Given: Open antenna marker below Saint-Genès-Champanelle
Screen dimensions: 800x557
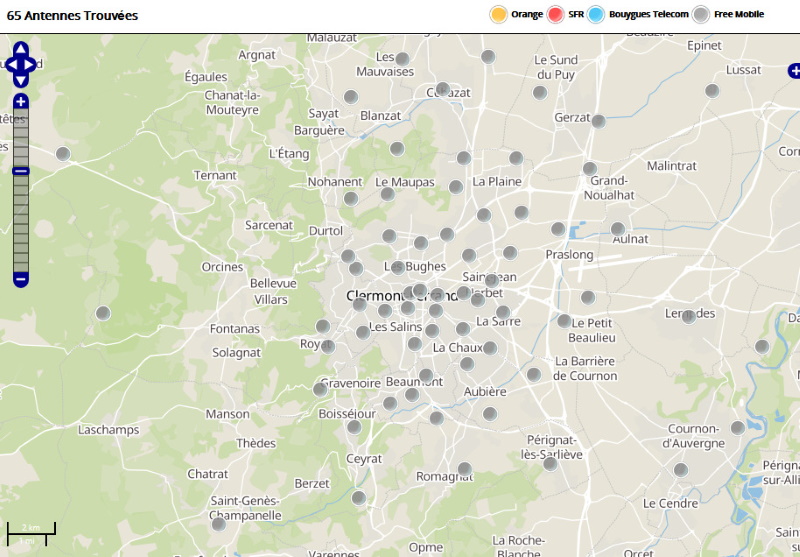Looking at the screenshot, I should tap(218, 524).
